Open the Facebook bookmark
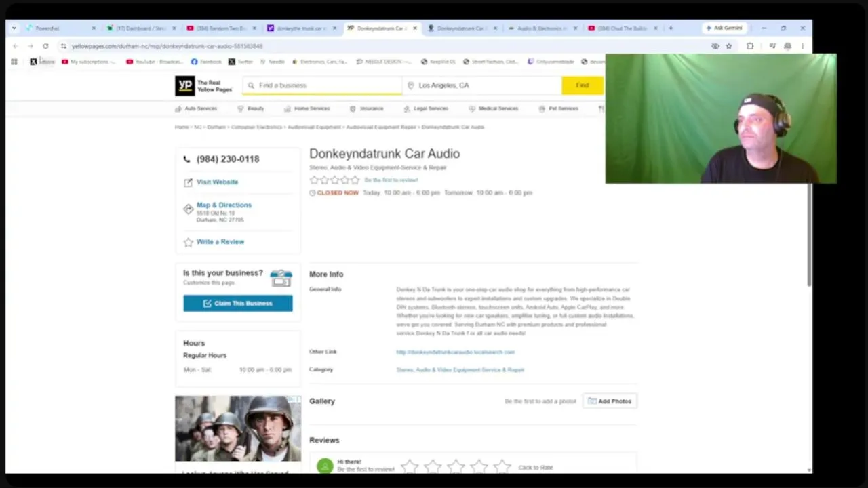This screenshot has width=868, height=488. tap(206, 62)
